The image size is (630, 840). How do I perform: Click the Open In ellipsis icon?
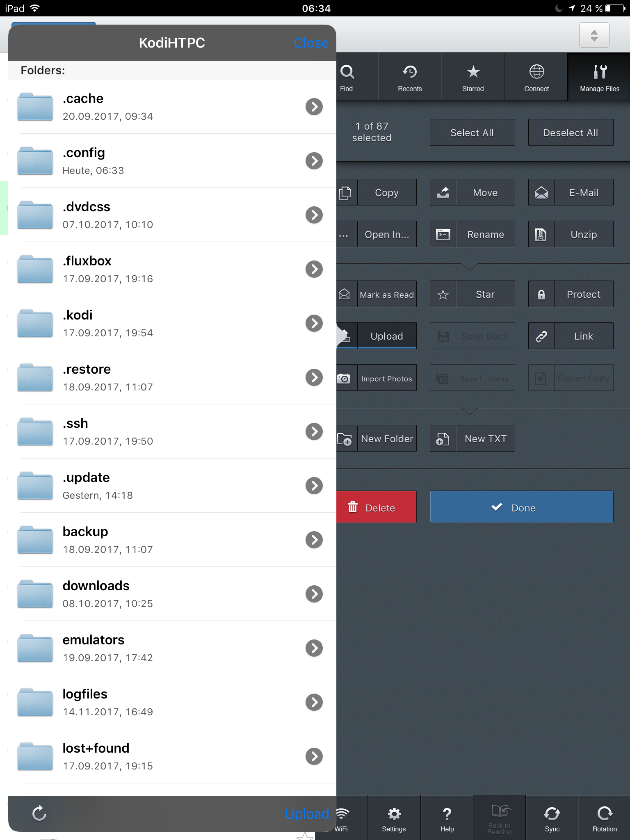344,235
